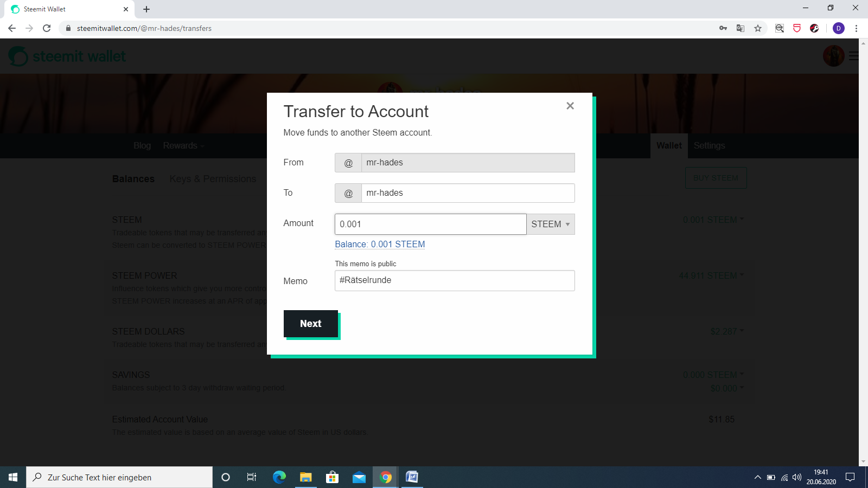Viewport: 868px width, 488px height.
Task: Select the Balances sub-tab
Action: pyautogui.click(x=133, y=179)
